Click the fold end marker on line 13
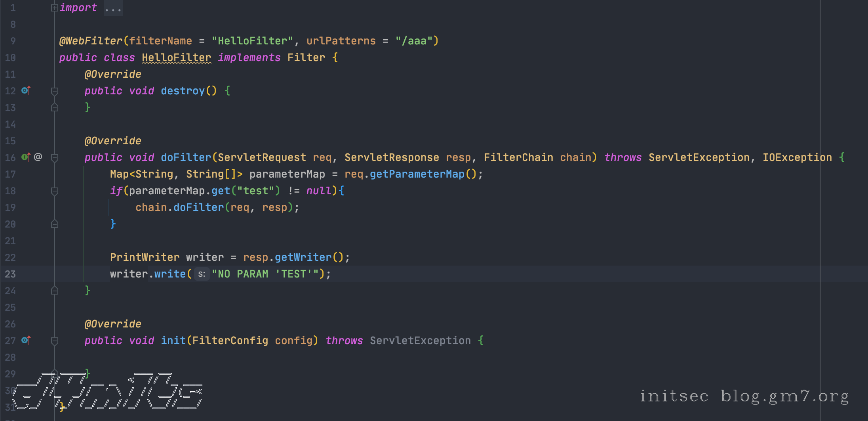The height and width of the screenshot is (421, 868). (55, 107)
